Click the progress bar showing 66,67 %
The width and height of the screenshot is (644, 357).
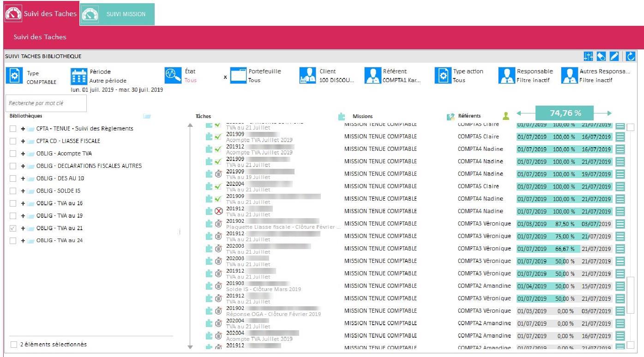(565, 249)
